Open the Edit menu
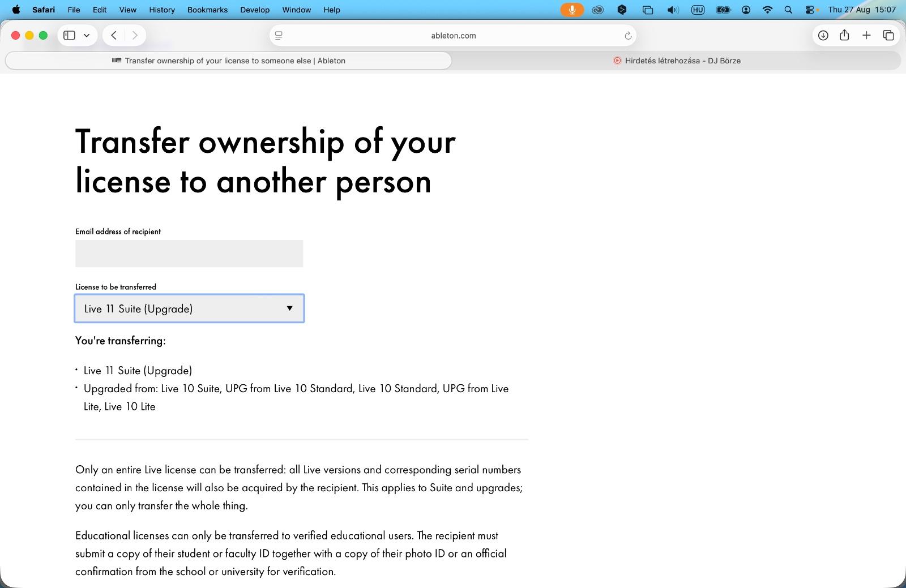 click(100, 10)
